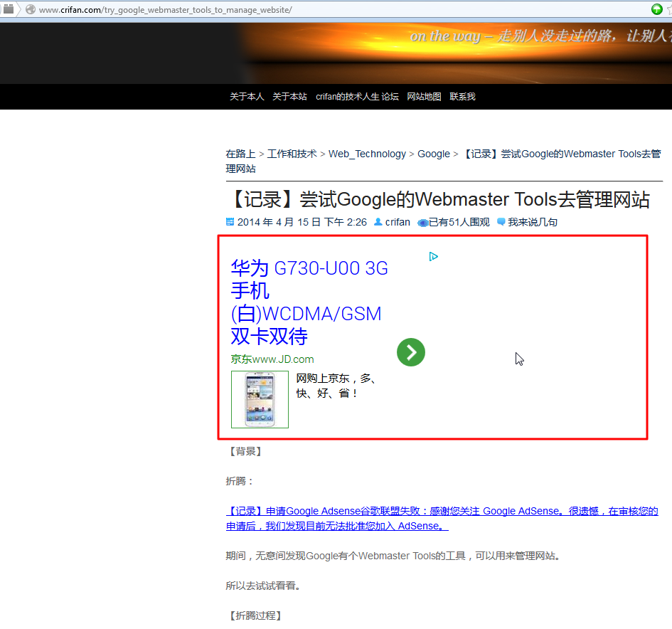Click the green circular icon at top right
The height and width of the screenshot is (629, 672).
click(x=656, y=9)
